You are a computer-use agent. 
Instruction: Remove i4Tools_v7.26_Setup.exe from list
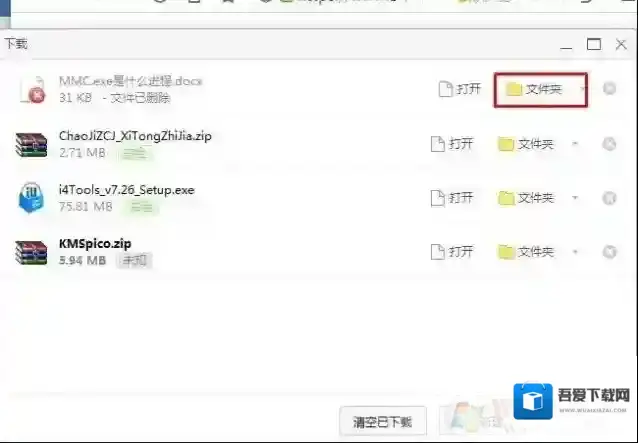tap(609, 198)
